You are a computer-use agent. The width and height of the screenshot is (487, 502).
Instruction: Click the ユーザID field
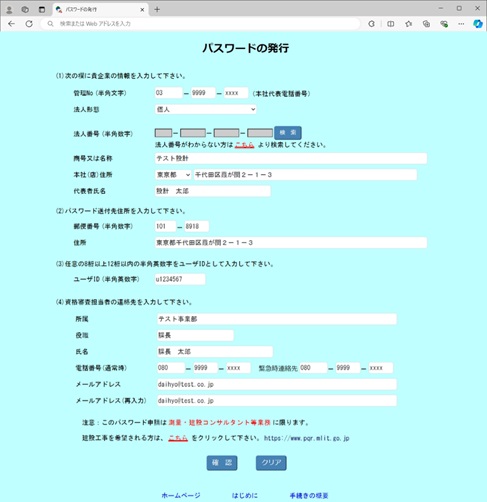point(180,279)
